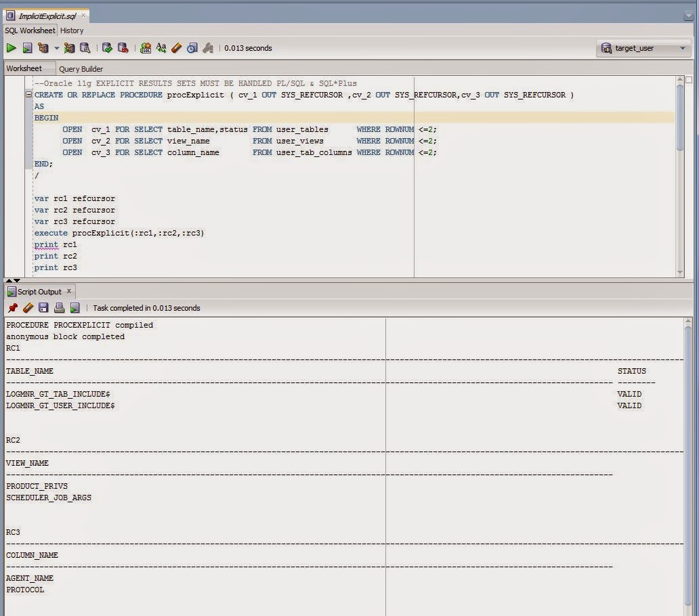Click the greyed-out cancel task icon

pos(208,48)
